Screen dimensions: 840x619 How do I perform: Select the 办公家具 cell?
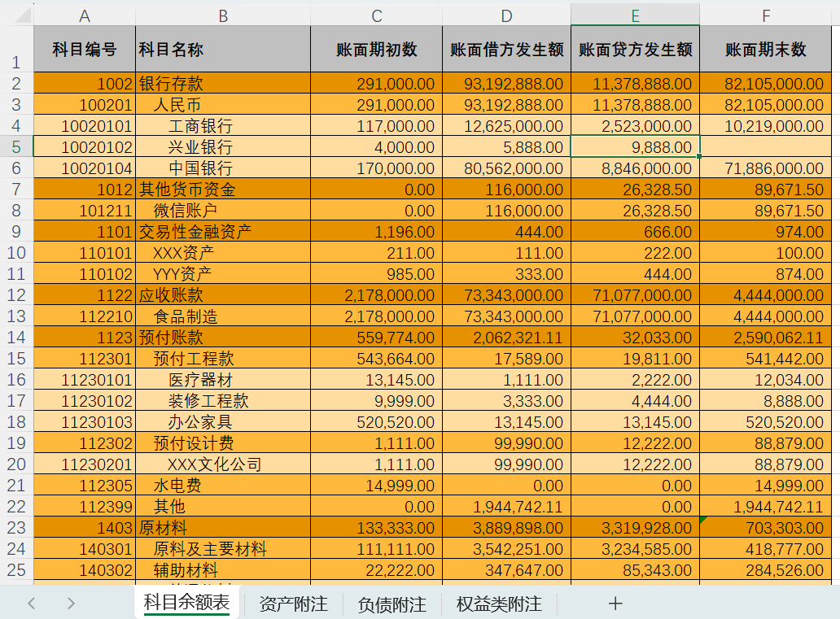click(x=223, y=422)
